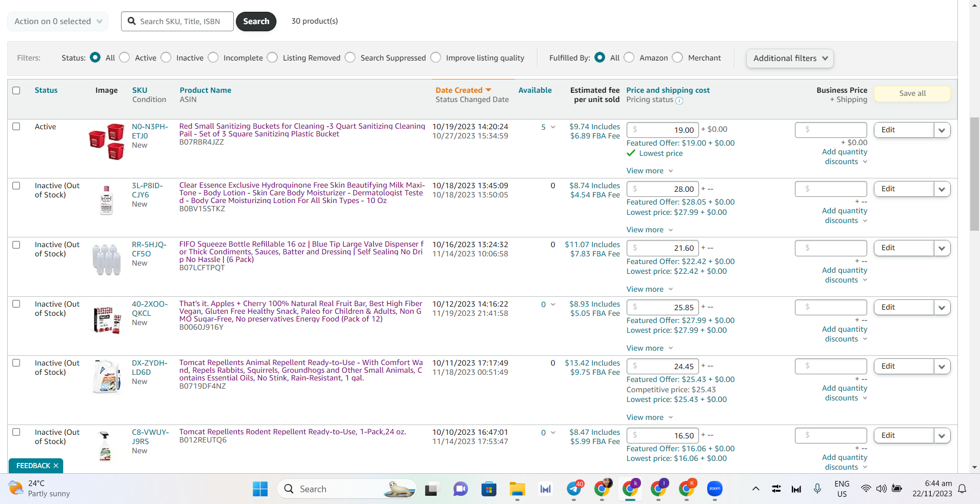This screenshot has width=980, height=504.
Task: Click the magnifier icon in the SKU search box
Action: 132,21
